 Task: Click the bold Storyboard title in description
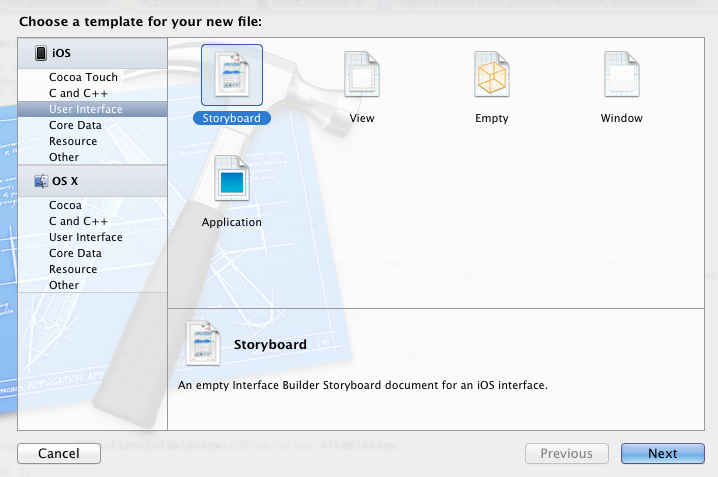tap(270, 344)
